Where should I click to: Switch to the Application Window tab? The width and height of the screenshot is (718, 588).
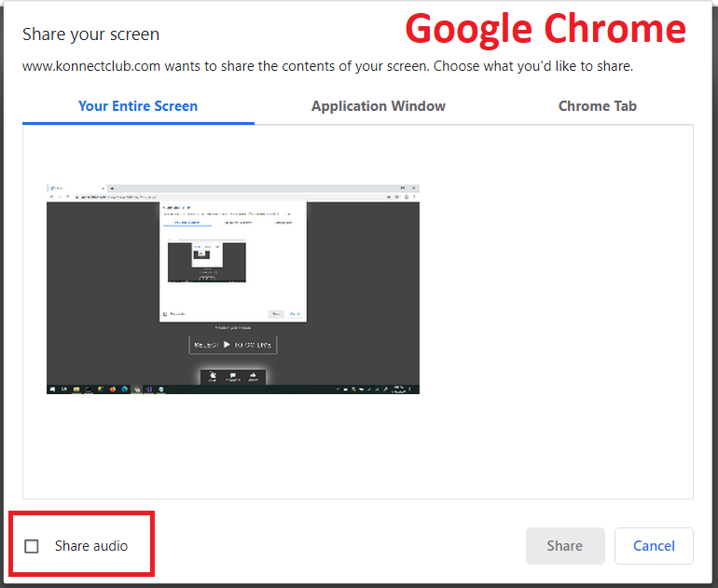click(378, 106)
